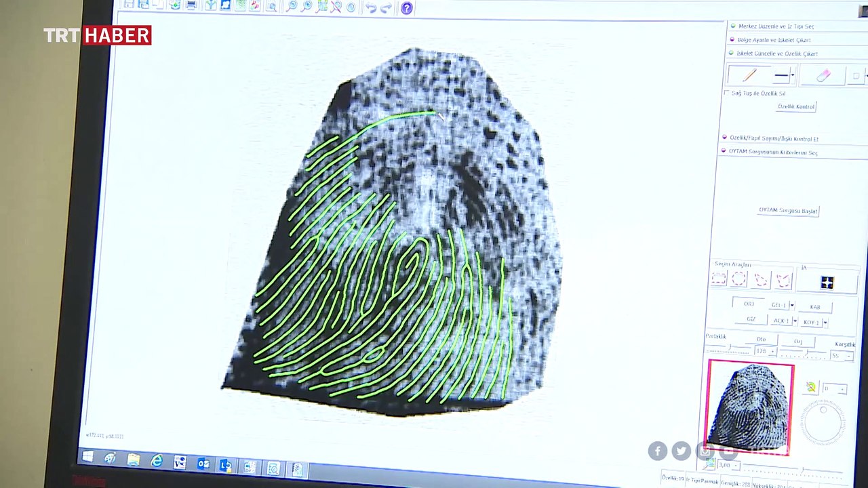Select the eraser tool

pyautogui.click(x=823, y=76)
